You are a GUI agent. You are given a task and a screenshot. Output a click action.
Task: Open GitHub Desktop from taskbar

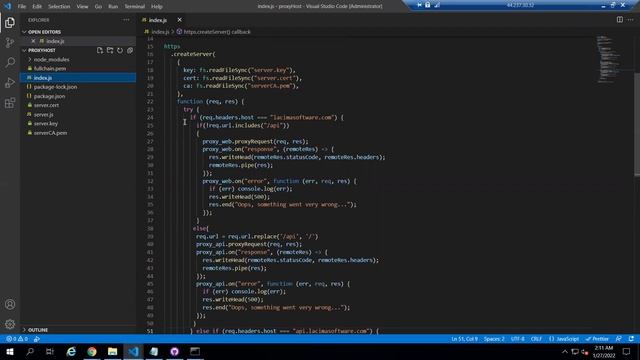click(174, 351)
